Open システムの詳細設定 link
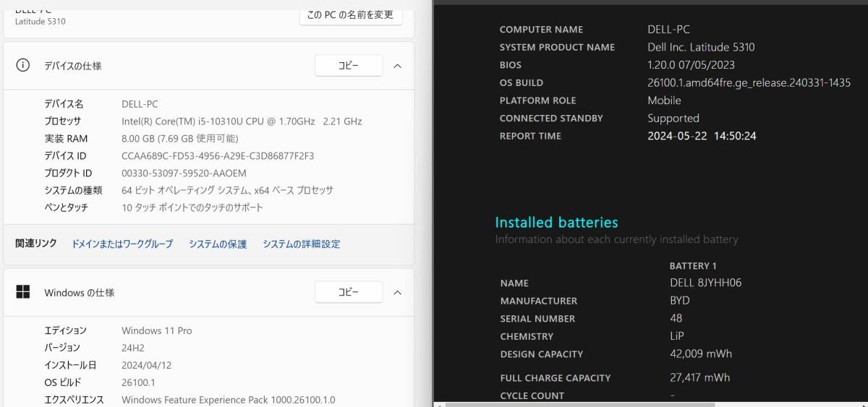This screenshot has width=868, height=407. tap(302, 244)
